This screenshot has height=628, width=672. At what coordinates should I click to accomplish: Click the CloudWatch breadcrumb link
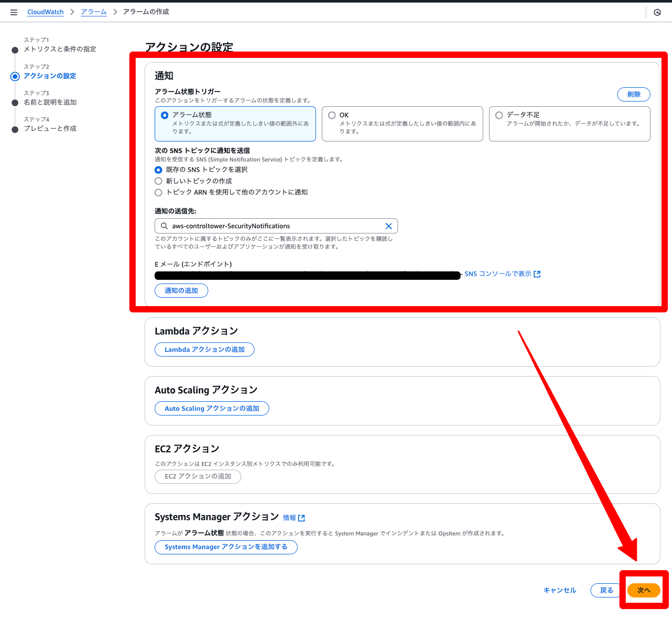click(x=45, y=12)
